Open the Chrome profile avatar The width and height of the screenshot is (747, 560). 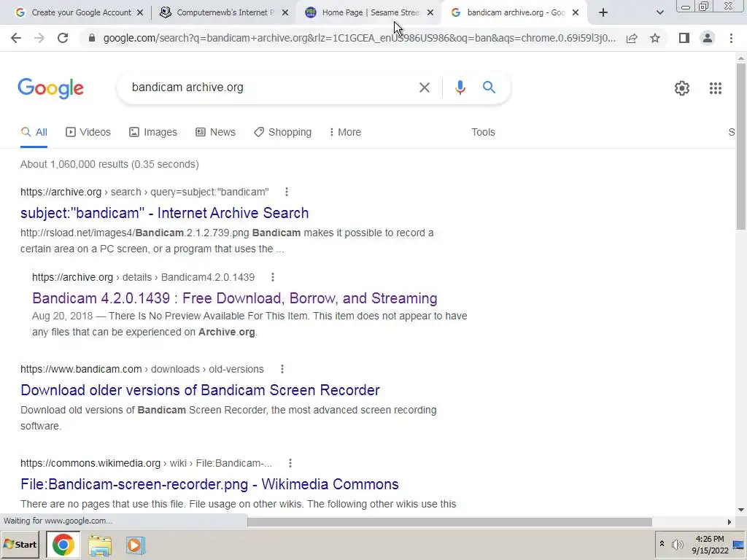(x=708, y=38)
